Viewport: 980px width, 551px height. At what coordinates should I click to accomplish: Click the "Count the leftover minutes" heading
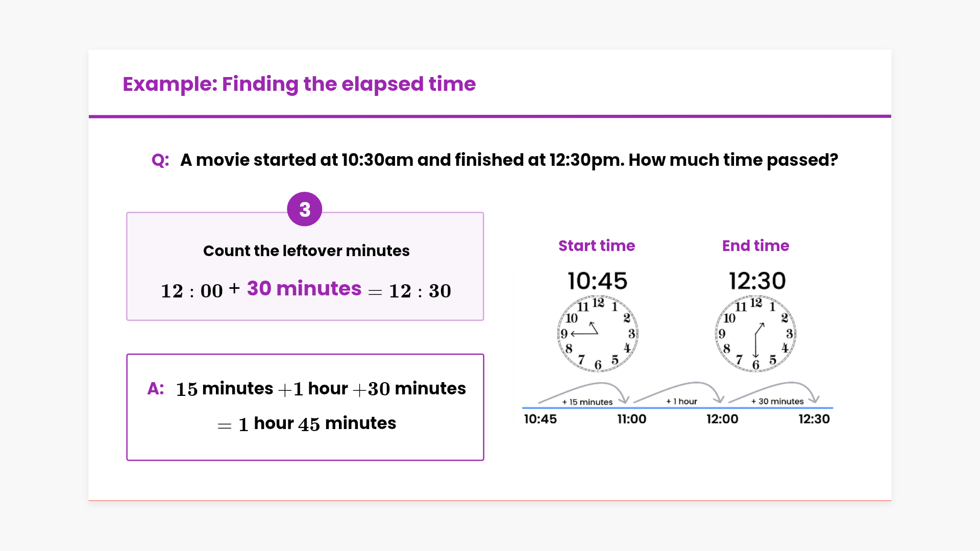click(306, 251)
